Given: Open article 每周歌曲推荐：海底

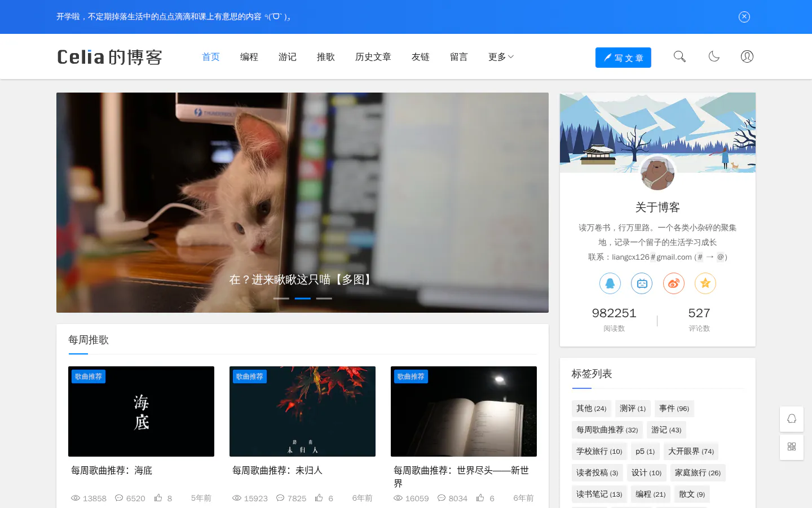Looking at the screenshot, I should [x=112, y=471].
